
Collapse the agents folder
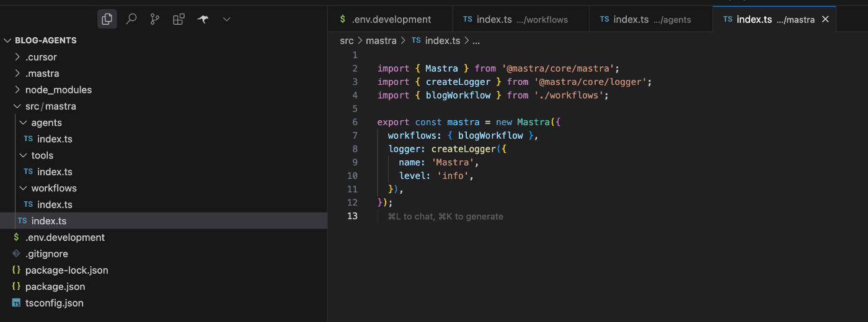[164, 123]
